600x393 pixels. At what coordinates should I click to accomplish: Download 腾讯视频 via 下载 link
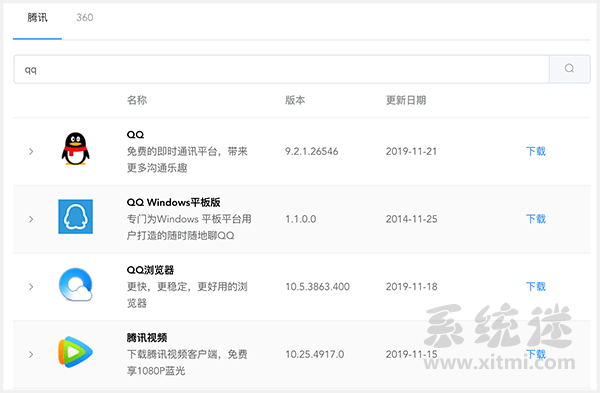coord(536,354)
